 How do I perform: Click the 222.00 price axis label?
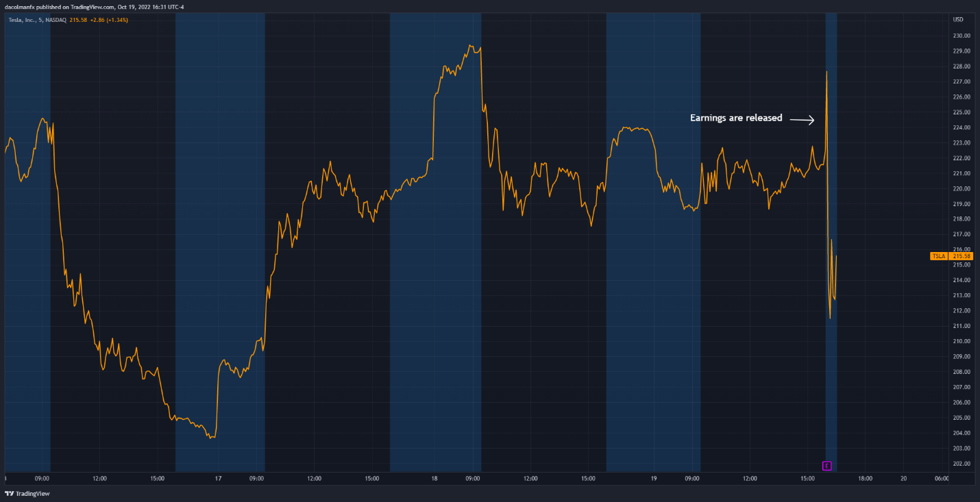961,158
